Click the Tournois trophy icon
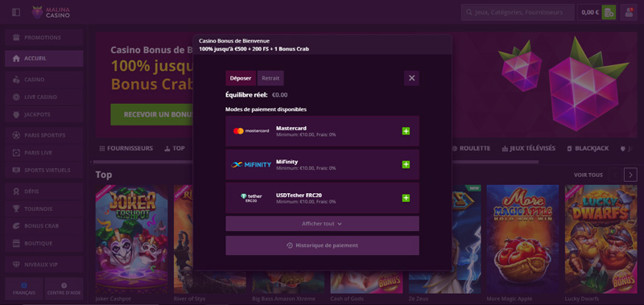This screenshot has width=644, height=305. [16, 208]
